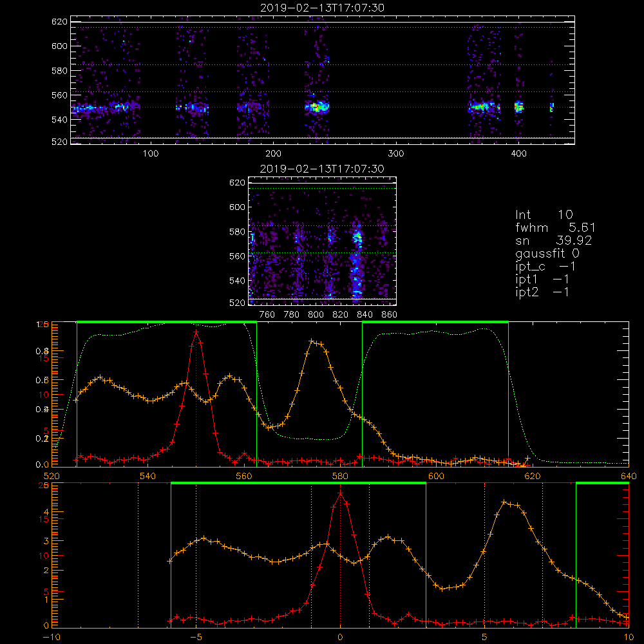Select the 'Int 10' readout line
The image size is (644, 644).
pyautogui.click(x=544, y=215)
